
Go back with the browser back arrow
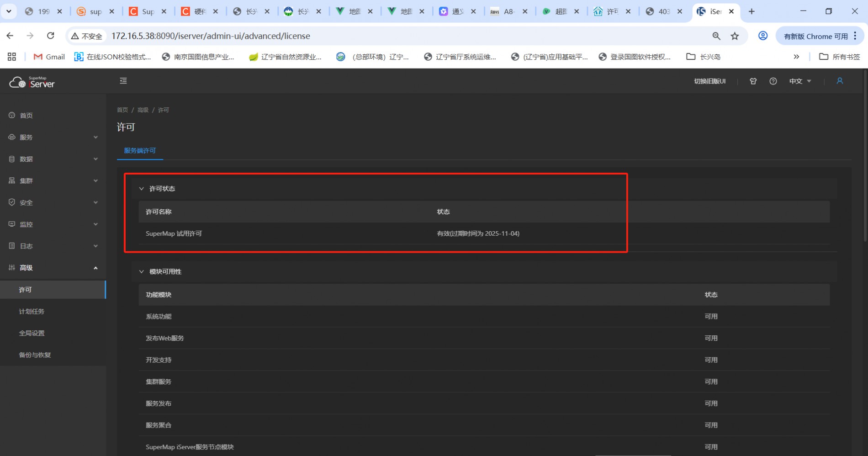coord(10,36)
